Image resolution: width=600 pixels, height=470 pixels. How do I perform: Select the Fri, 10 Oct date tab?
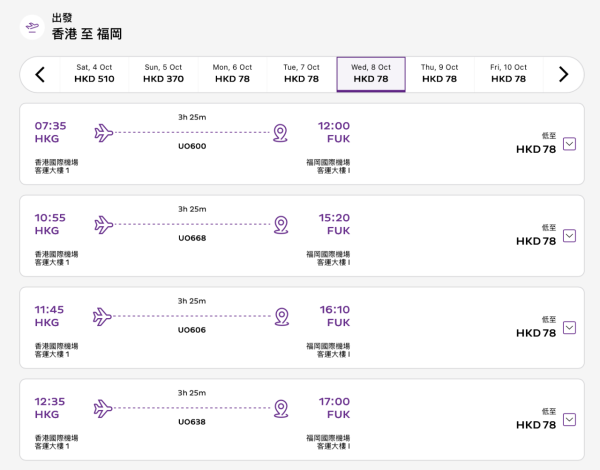[x=509, y=73]
